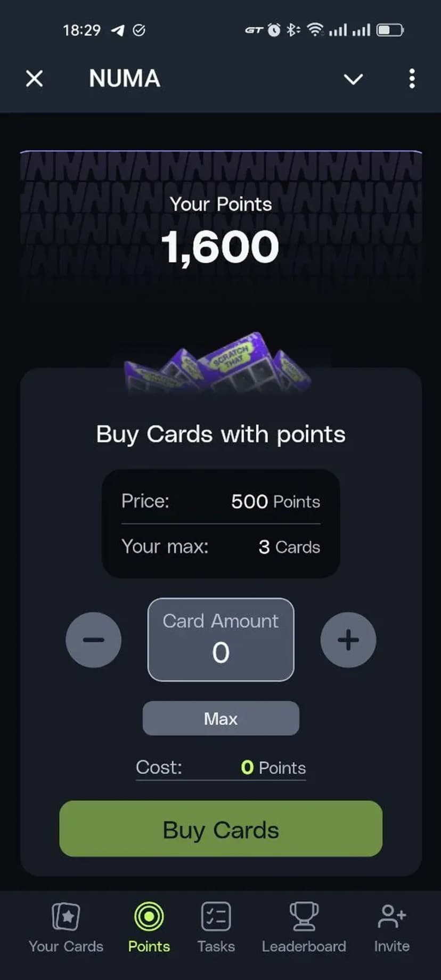The width and height of the screenshot is (441, 980).
Task: Tap the Card Amount input field
Action: 221,640
